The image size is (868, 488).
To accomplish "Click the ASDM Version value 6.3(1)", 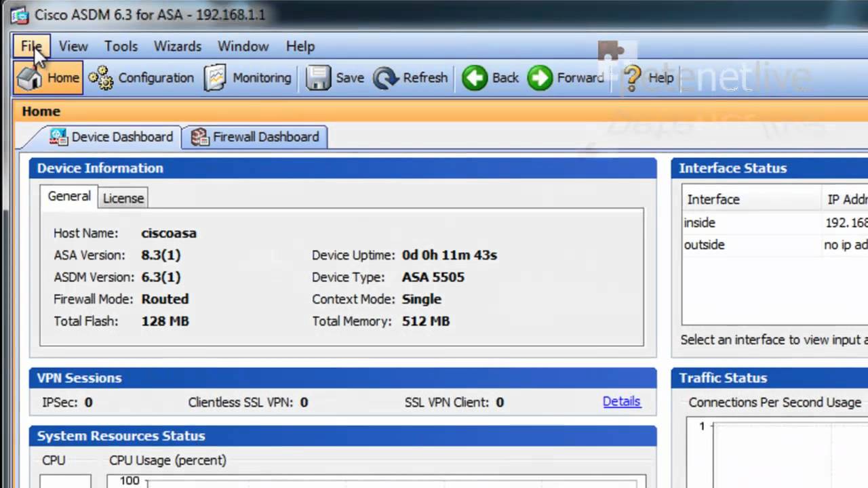I will click(x=161, y=277).
